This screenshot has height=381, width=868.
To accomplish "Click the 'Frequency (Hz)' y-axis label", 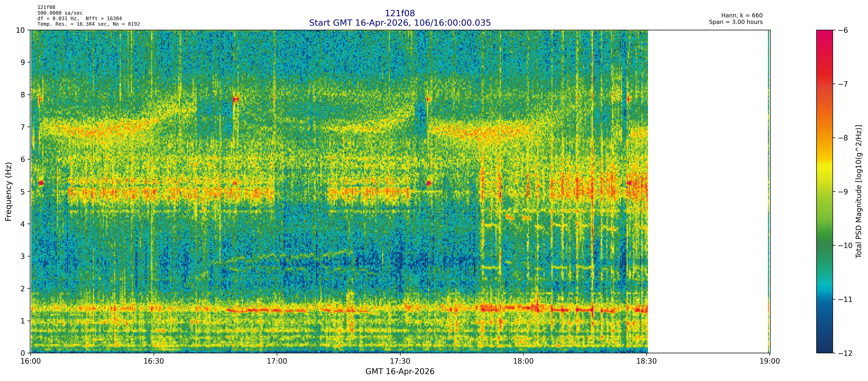I will (9, 192).
